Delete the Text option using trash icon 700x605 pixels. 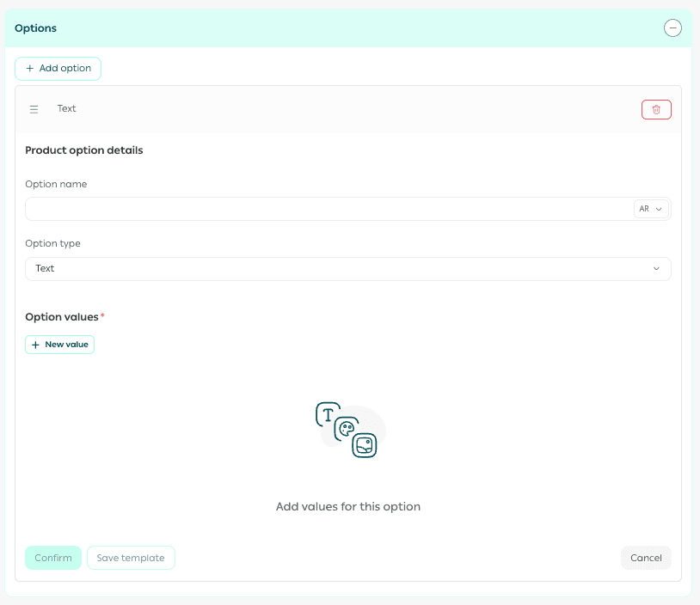656,109
